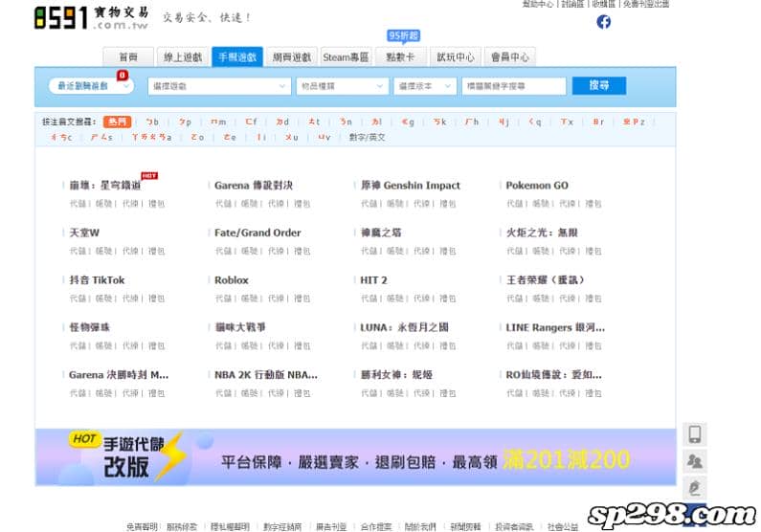Filter games by ㄛo
This screenshot has height=532, width=761.
coord(197,137)
